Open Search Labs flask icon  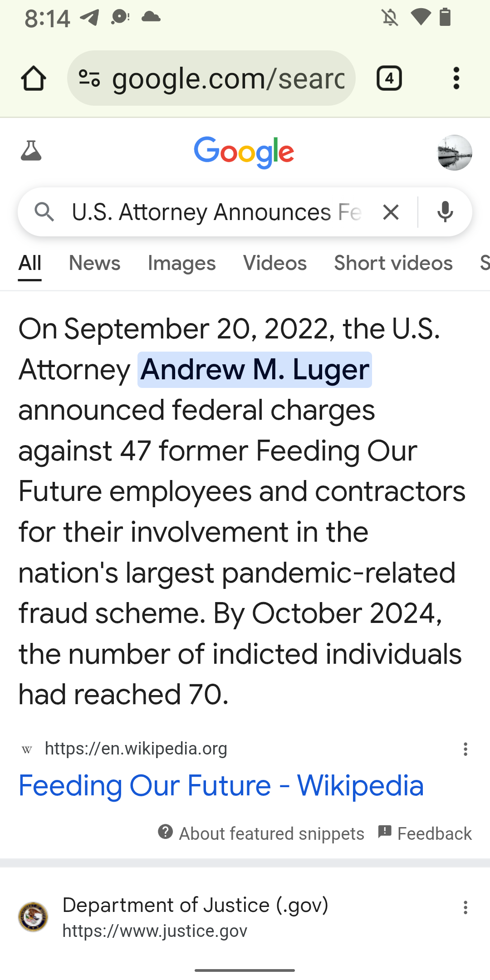[31, 151]
